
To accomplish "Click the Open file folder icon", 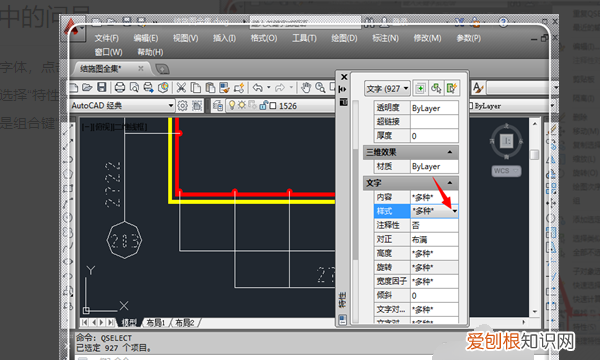I will click(87, 88).
